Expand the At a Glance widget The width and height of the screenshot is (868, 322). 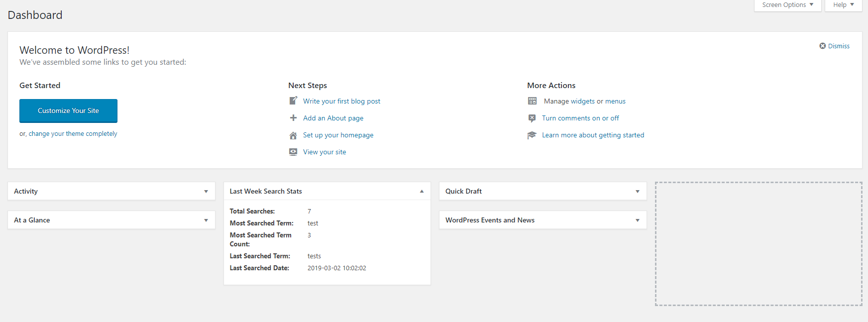(x=206, y=220)
